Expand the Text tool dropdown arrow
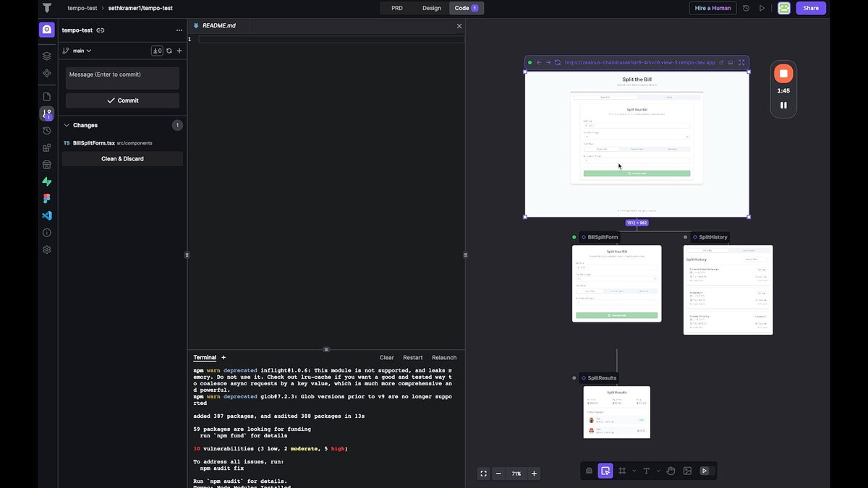The image size is (868, 488). [658, 471]
